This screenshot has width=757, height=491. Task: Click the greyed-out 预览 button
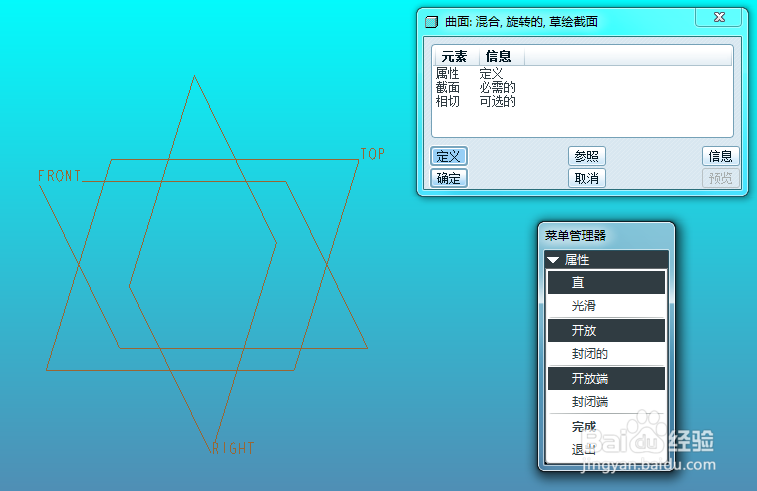[x=720, y=178]
